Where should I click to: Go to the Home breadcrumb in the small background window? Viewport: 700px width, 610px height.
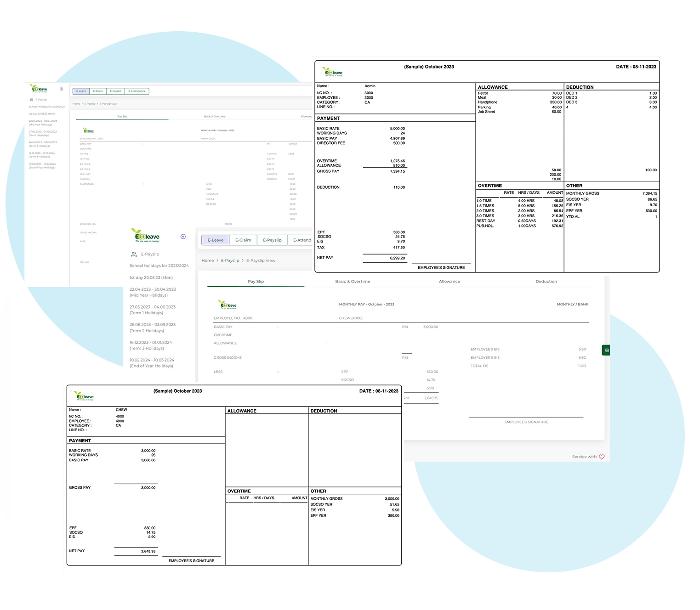[76, 104]
